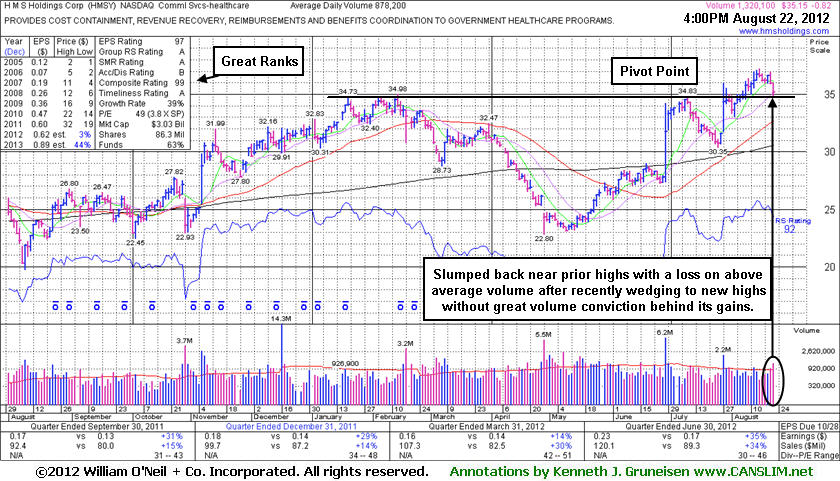The image size is (840, 481).
Task: Select the +34% sales change value
Action: click(755, 446)
